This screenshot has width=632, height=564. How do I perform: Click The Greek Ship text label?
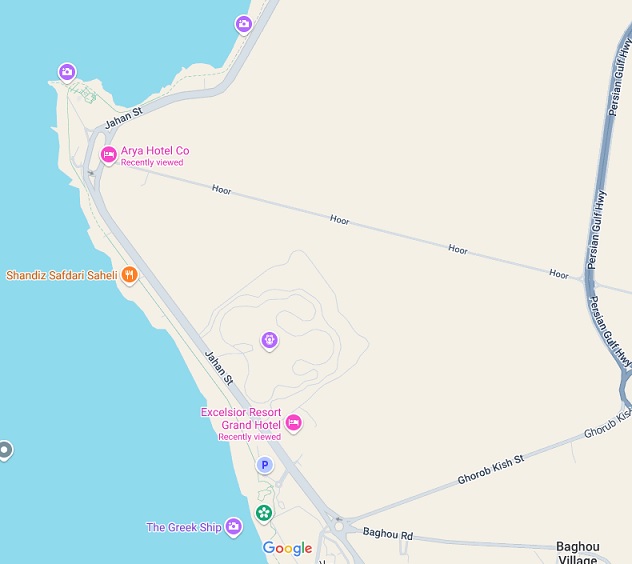pos(184,527)
